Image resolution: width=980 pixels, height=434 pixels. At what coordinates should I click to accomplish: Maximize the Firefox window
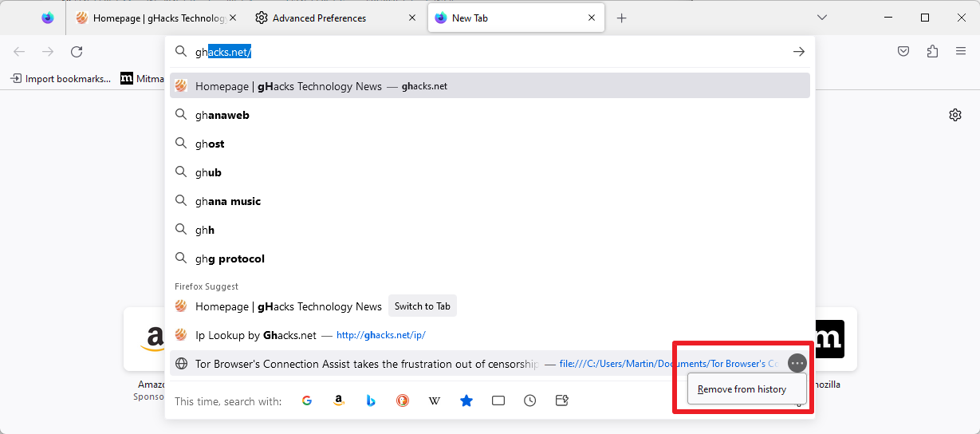pyautogui.click(x=925, y=18)
